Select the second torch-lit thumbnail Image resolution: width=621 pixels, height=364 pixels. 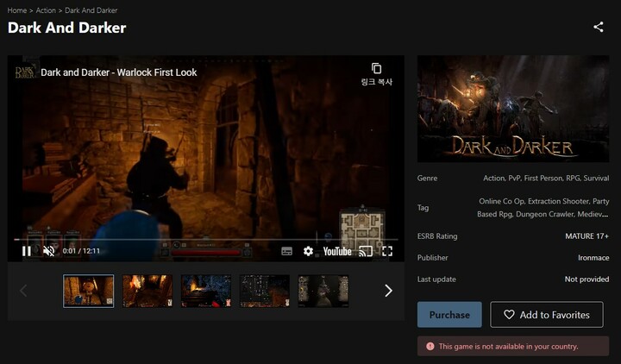147,292
